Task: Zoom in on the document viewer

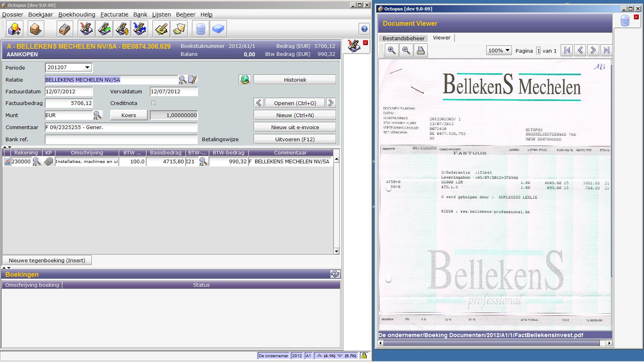Action: (x=391, y=50)
